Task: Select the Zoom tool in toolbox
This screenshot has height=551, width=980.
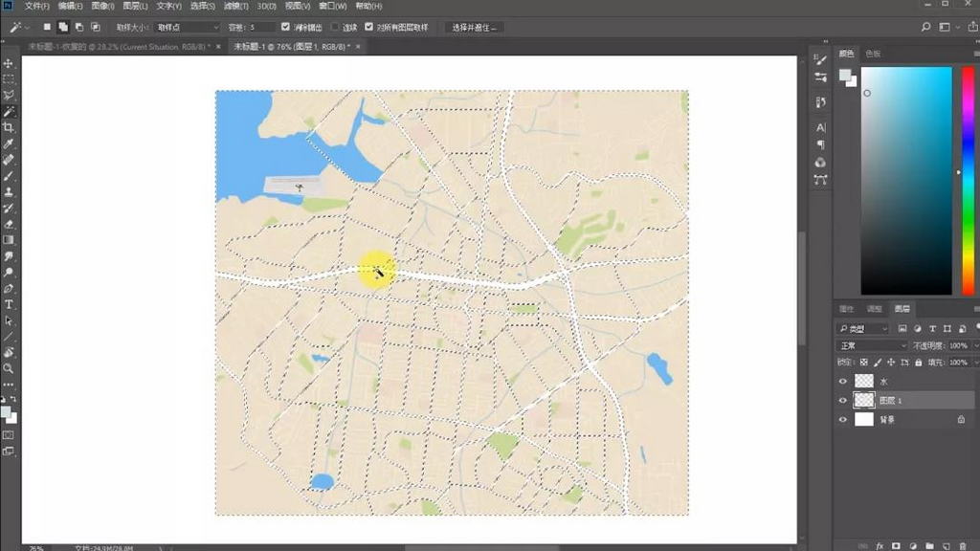Action: 9,368
